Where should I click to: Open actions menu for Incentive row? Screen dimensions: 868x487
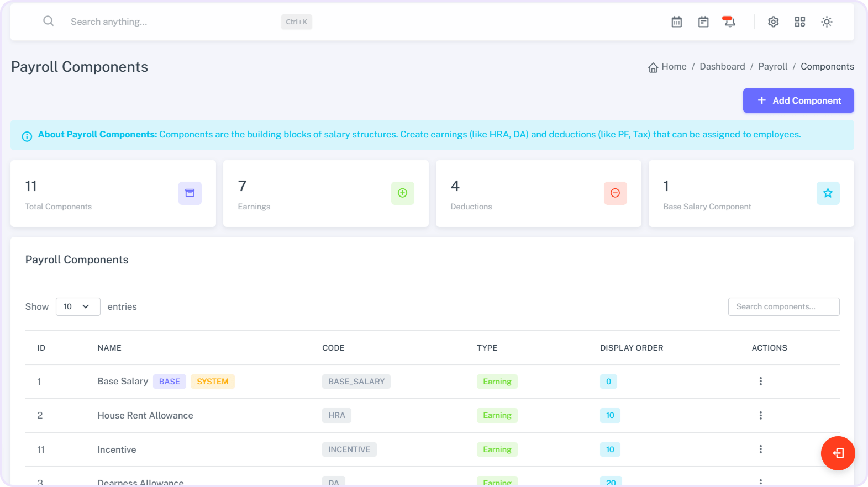760,449
